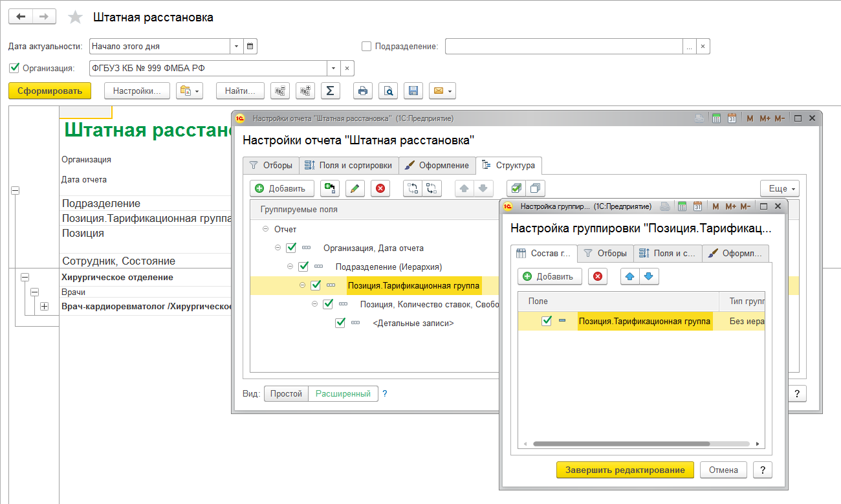Viewport: 841px width, 504px height.
Task: Click the green pencil edit icon
Action: (355, 188)
